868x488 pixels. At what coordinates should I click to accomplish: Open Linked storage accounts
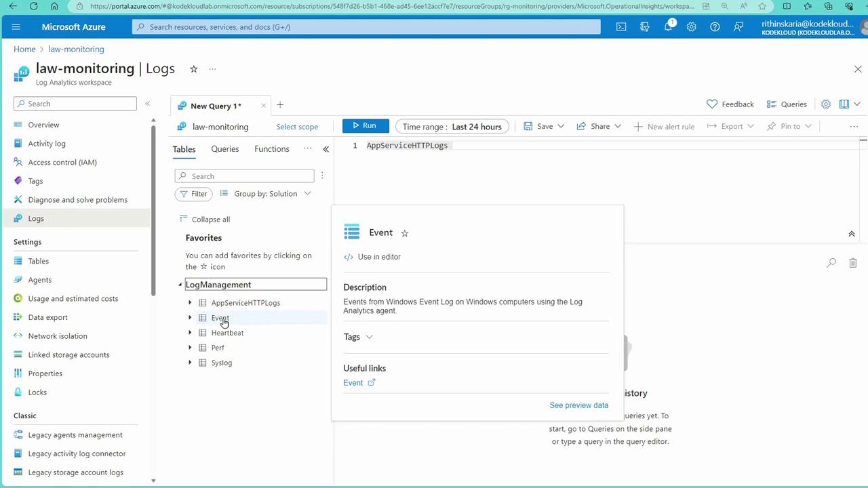68,354
